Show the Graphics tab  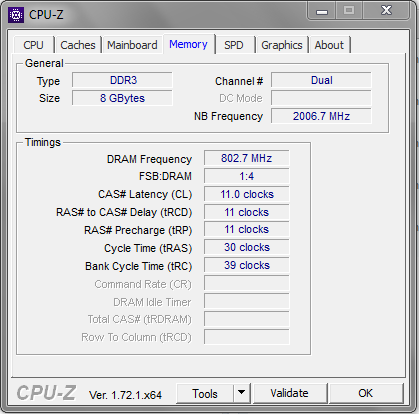pyautogui.click(x=282, y=45)
